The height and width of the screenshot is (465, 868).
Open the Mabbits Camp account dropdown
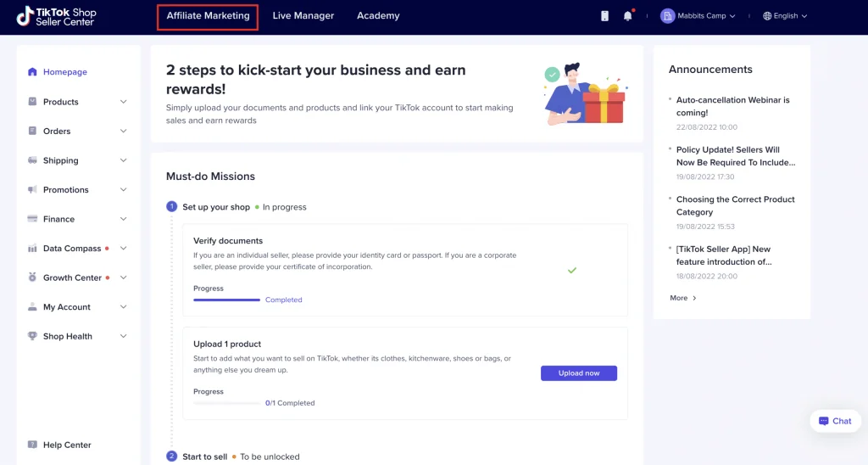click(698, 16)
